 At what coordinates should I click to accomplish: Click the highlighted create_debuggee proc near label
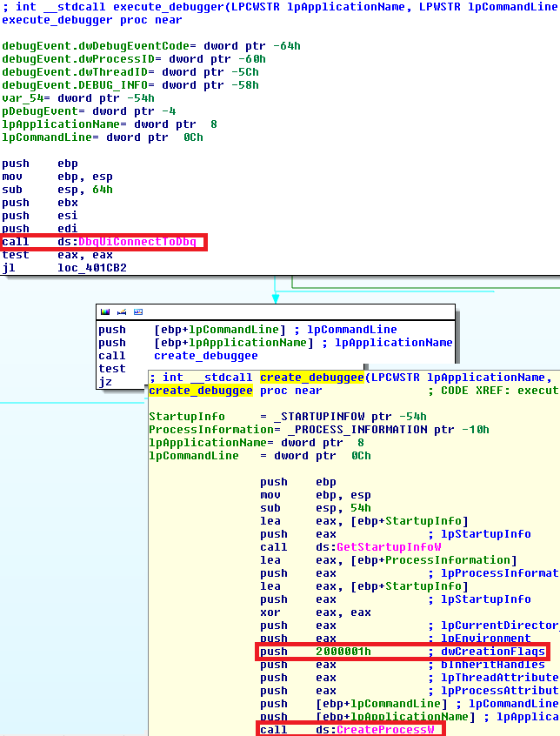pos(201,391)
